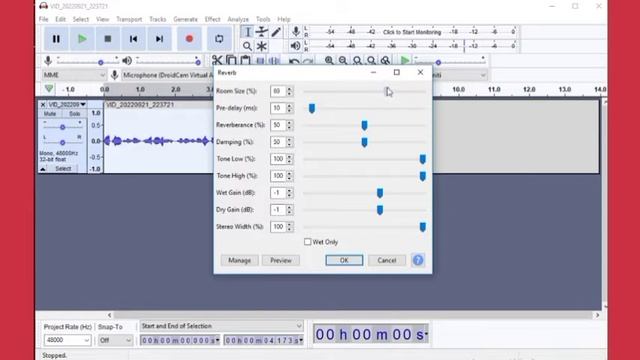Click the Pre-delay spinner arrows
640x360 pixels.
[289, 108]
